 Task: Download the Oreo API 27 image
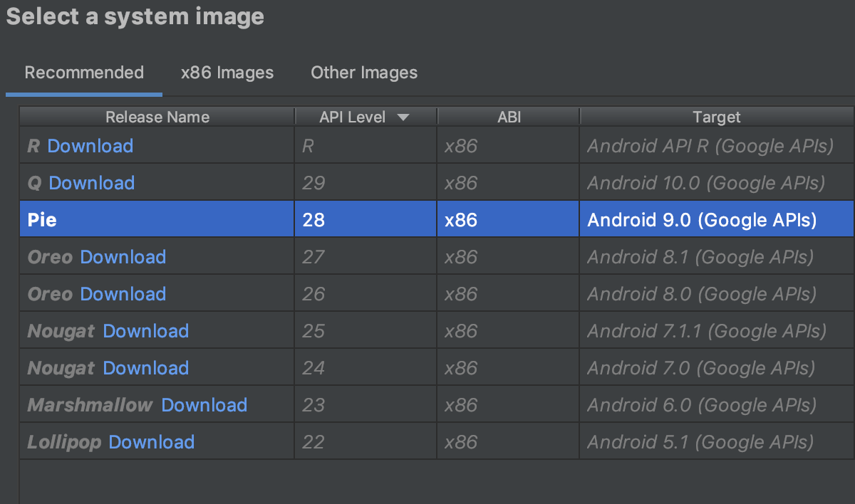(x=123, y=257)
